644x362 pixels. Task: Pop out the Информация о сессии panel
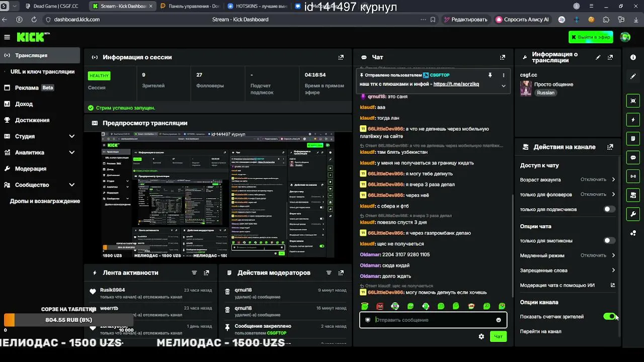[x=341, y=57]
